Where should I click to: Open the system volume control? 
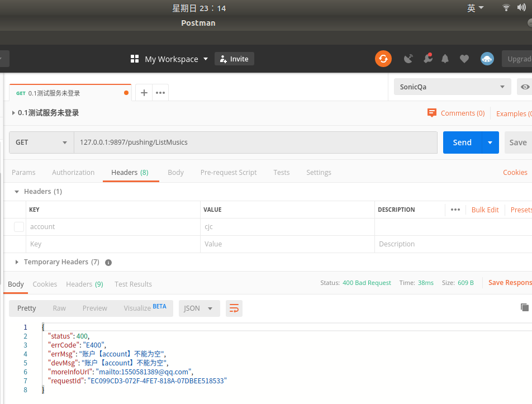521,7
